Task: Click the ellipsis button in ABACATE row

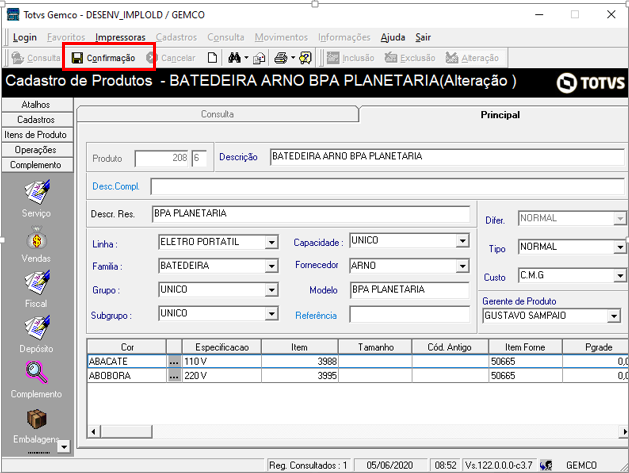Action: tap(174, 361)
